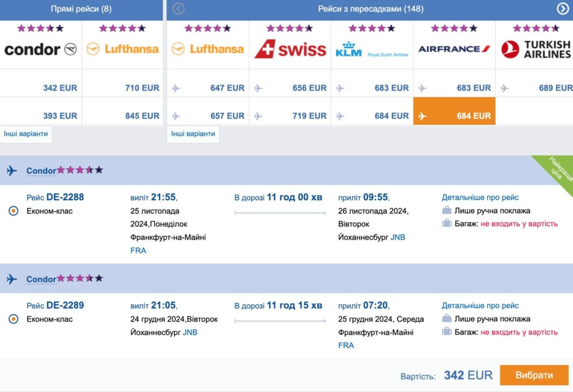Viewport: 573px width, 392px height.
Task: Switch to 'Рейси з пересадками (148)' tab
Action: pyautogui.click(x=370, y=9)
